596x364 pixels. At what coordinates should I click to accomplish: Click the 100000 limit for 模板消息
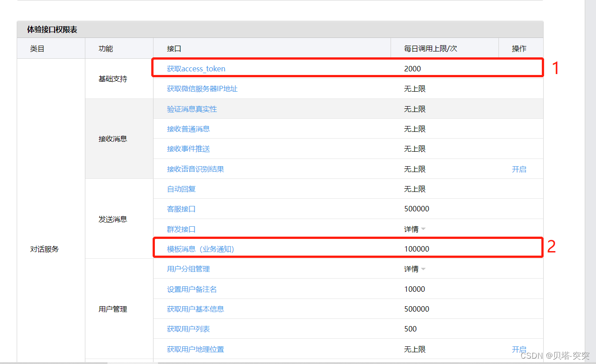[x=416, y=249]
